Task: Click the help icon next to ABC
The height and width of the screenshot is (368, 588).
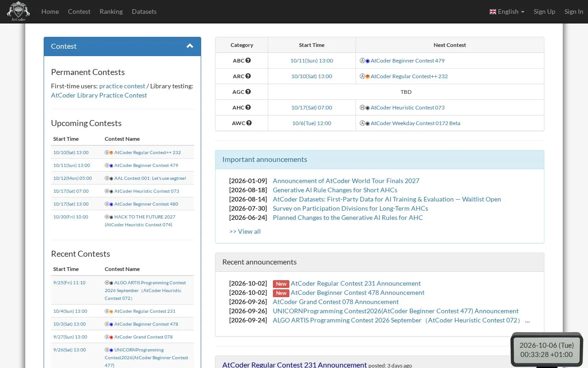Action: (248, 60)
